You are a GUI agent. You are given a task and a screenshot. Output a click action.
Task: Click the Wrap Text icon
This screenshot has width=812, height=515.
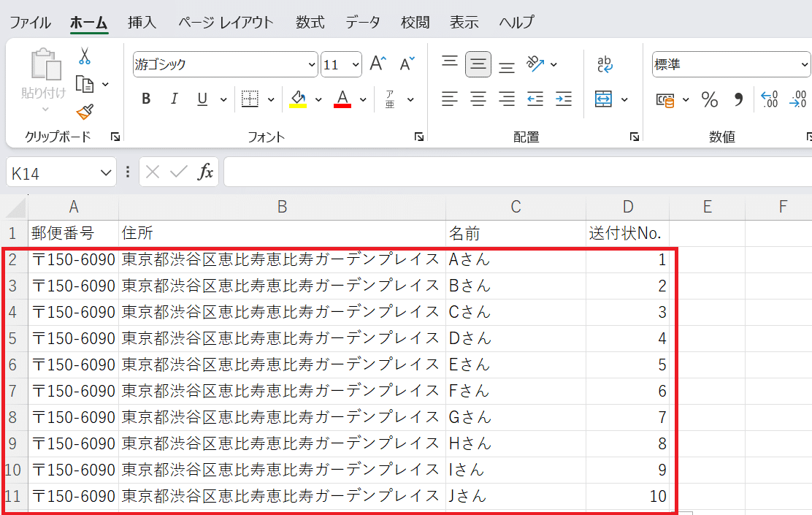605,64
